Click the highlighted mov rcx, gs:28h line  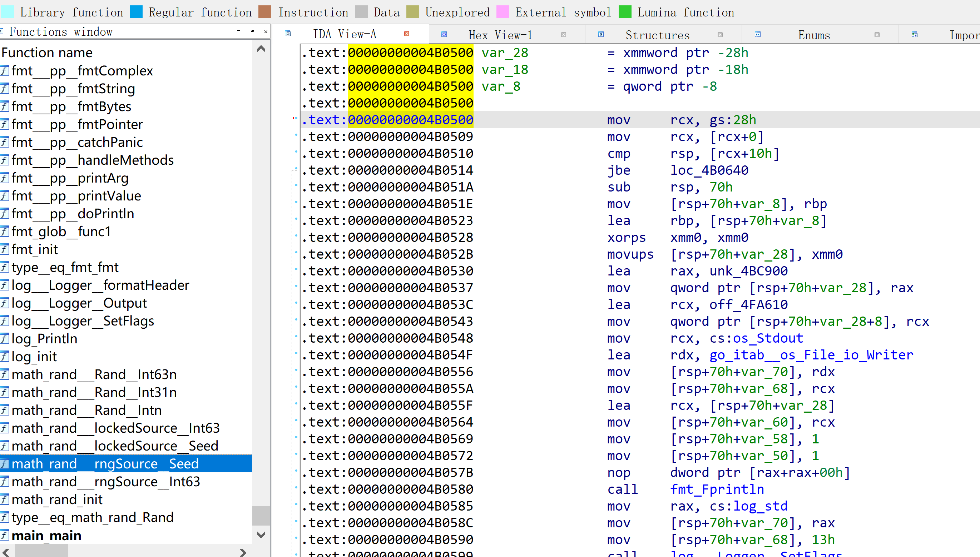640,120
